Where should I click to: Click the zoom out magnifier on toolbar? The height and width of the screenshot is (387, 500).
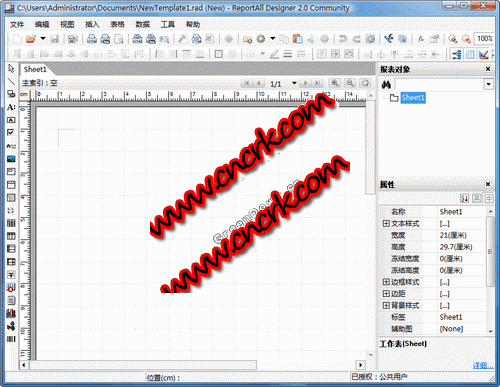click(466, 39)
